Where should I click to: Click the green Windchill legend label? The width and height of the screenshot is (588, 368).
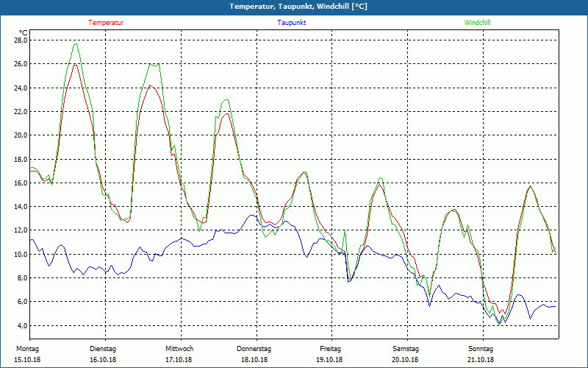[x=477, y=23]
